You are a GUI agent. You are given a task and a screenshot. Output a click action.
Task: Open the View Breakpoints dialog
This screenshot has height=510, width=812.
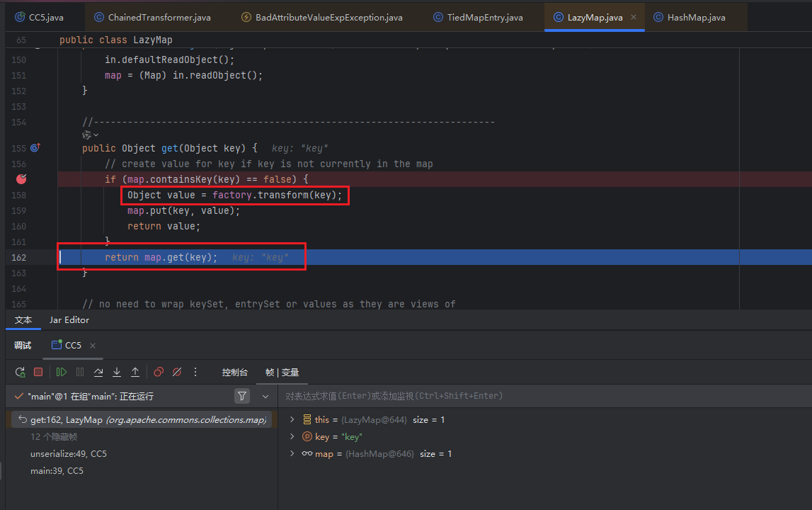tap(159, 372)
